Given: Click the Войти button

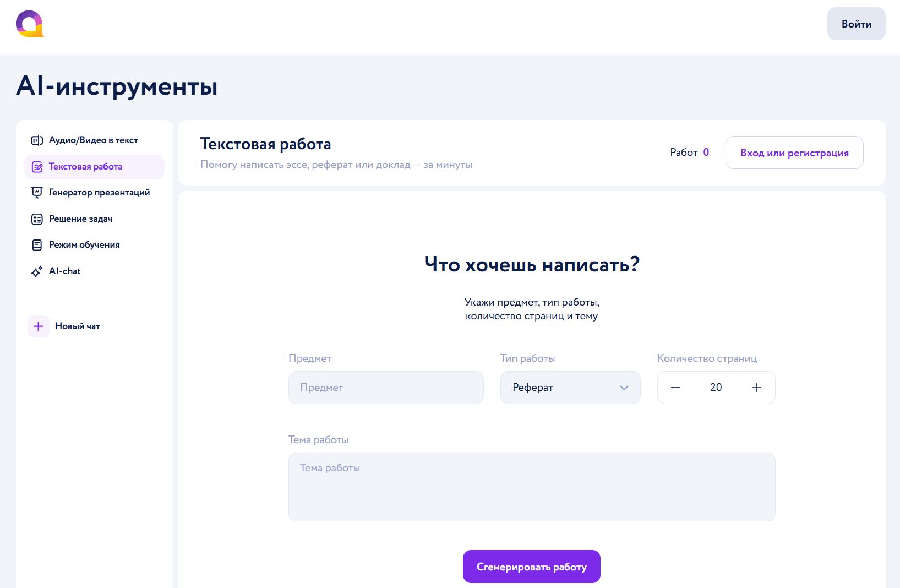Looking at the screenshot, I should (x=857, y=24).
